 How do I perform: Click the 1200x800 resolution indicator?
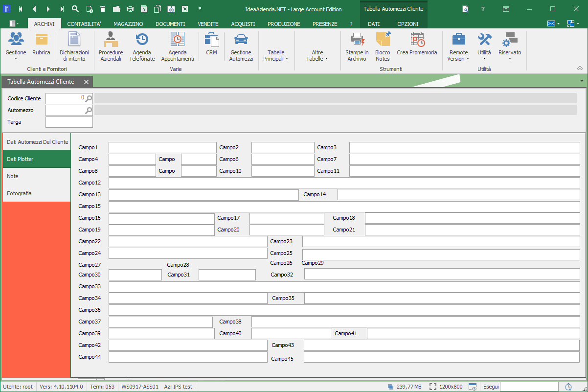(x=446, y=387)
